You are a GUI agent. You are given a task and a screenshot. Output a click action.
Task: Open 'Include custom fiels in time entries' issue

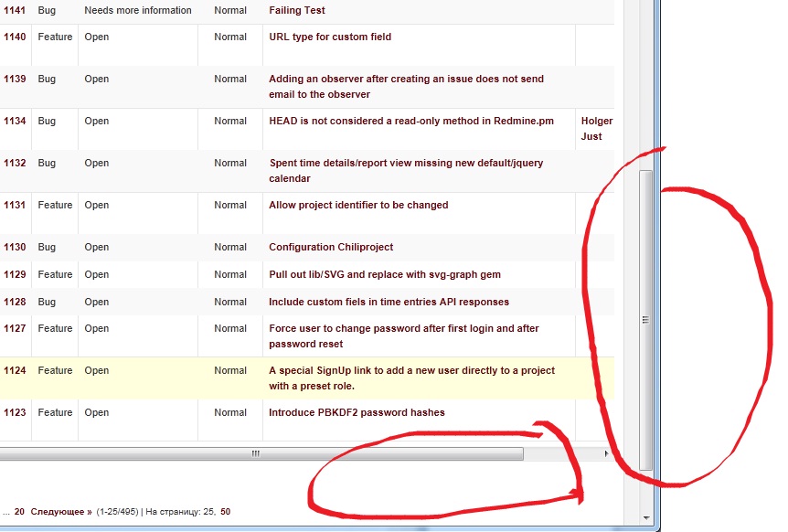(389, 302)
